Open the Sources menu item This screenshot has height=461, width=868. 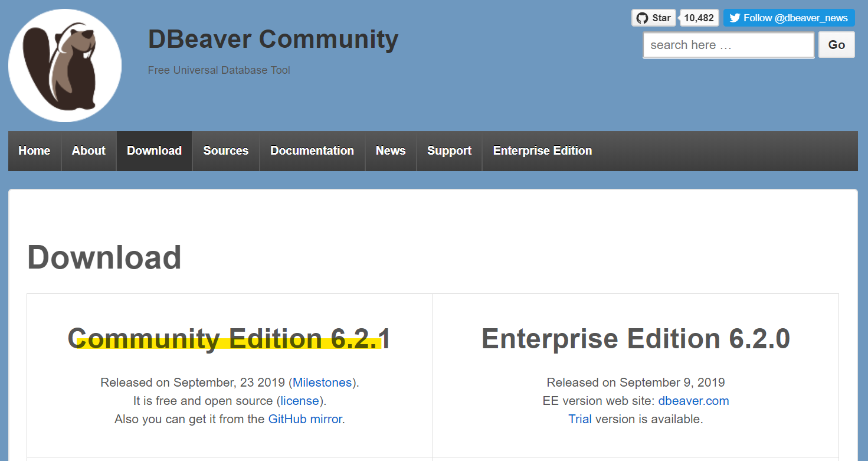coord(226,151)
